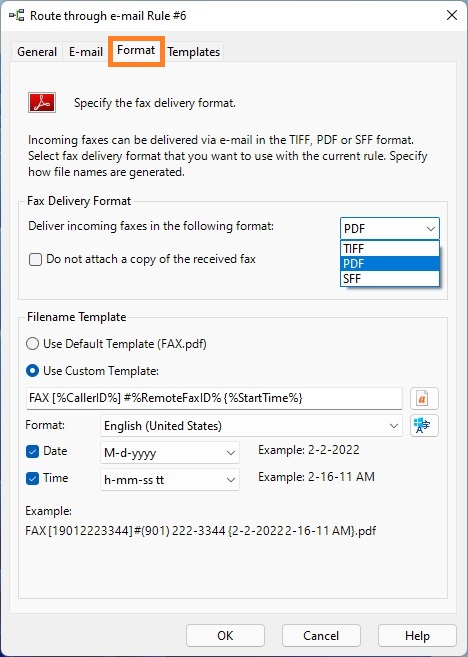The height and width of the screenshot is (657, 468).
Task: Uncheck the Time checkbox
Action: 32,478
